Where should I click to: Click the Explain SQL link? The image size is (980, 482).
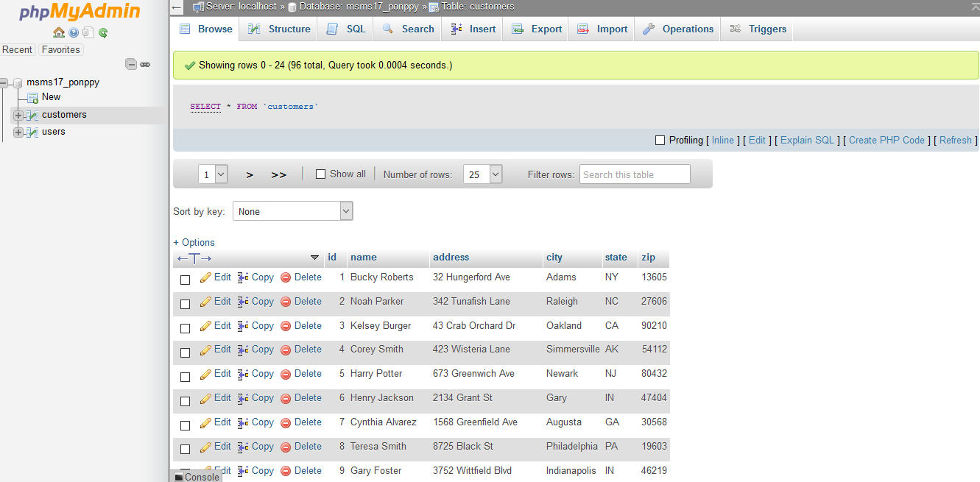[808, 140]
